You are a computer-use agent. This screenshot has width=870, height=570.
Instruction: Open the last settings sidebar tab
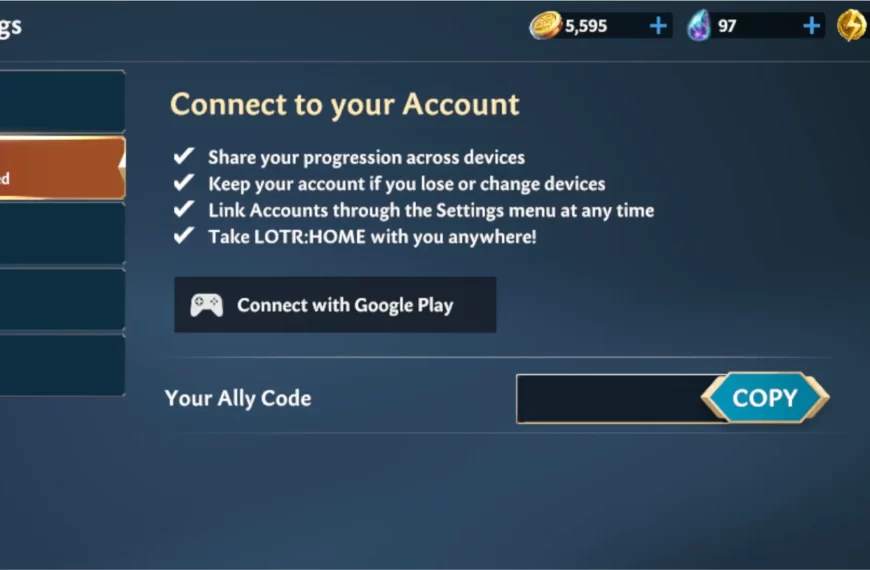[62, 365]
